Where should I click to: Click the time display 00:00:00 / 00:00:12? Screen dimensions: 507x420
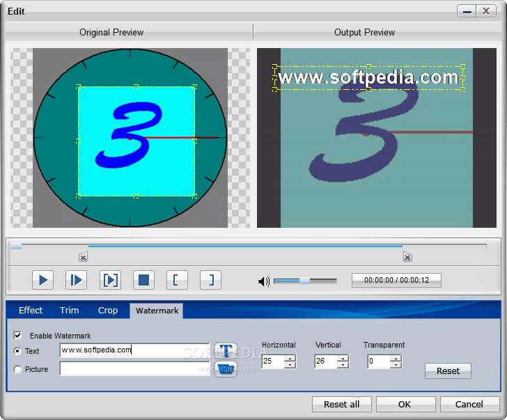[x=396, y=280]
